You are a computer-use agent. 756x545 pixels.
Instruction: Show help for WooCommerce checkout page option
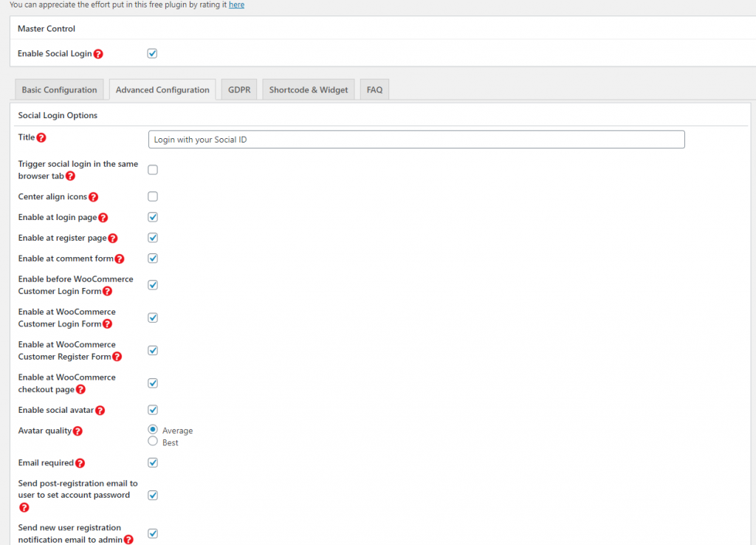click(80, 389)
